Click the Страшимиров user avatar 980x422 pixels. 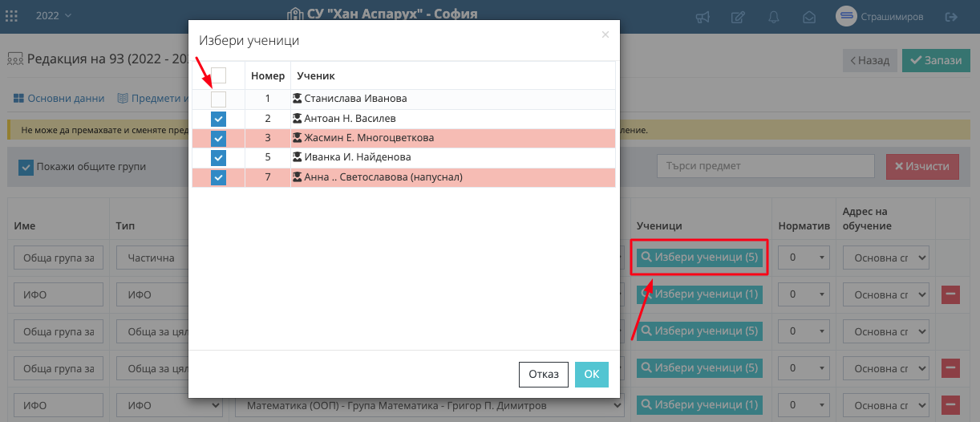(x=846, y=16)
